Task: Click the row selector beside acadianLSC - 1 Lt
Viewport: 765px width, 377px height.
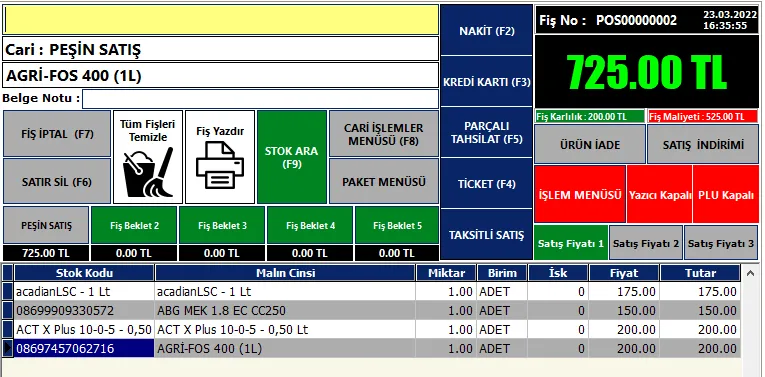Action: (x=8, y=291)
